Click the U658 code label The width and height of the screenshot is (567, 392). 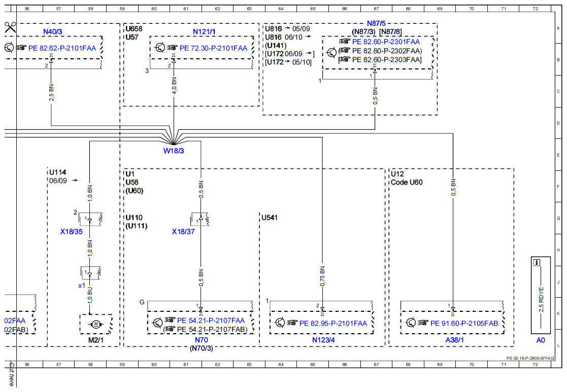tap(134, 29)
